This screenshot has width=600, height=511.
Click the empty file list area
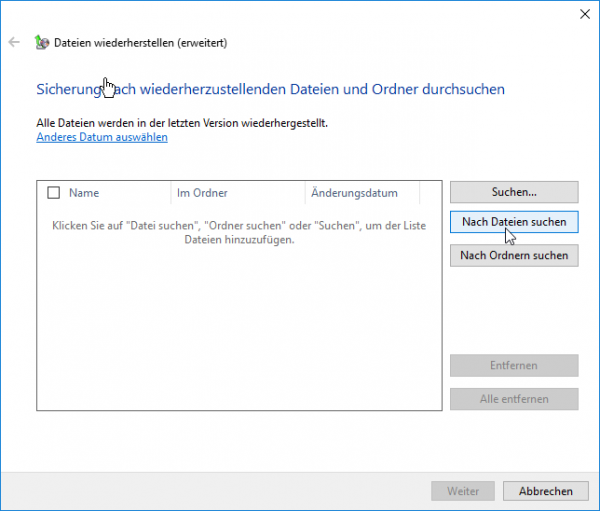coord(238,330)
